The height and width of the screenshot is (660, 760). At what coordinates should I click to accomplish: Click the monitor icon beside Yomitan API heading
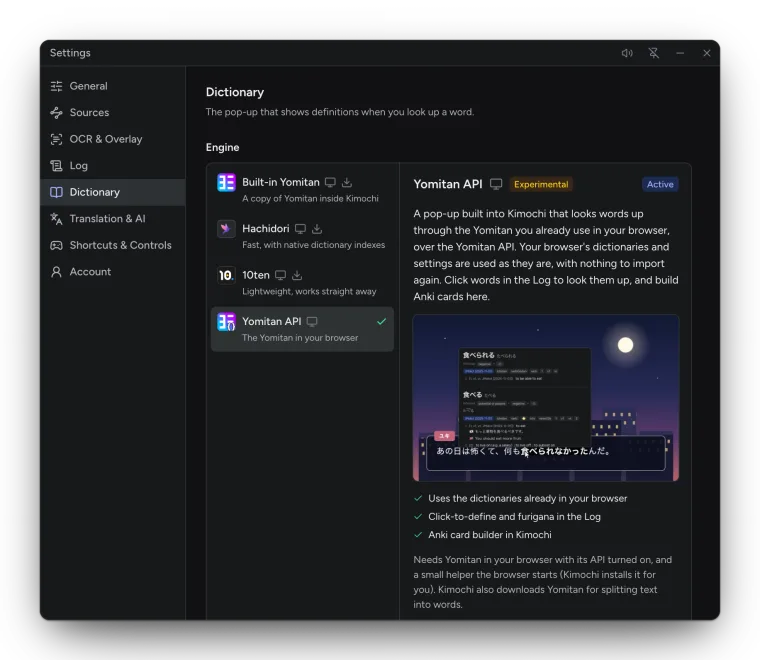click(x=496, y=185)
